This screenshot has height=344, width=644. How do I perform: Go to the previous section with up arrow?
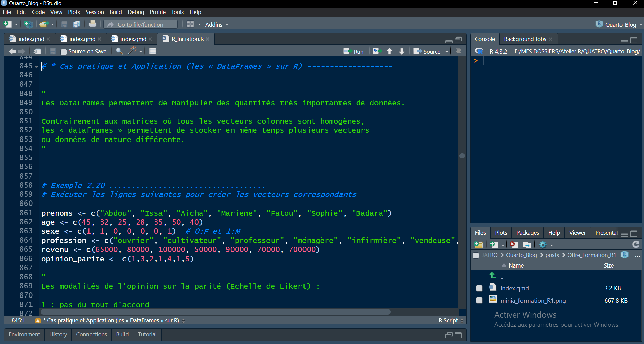389,51
